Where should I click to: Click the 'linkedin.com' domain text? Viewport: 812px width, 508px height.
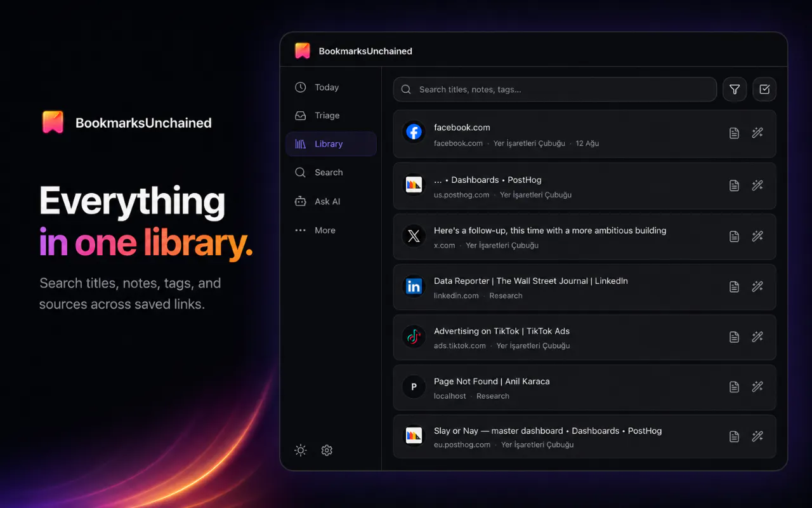(x=456, y=296)
